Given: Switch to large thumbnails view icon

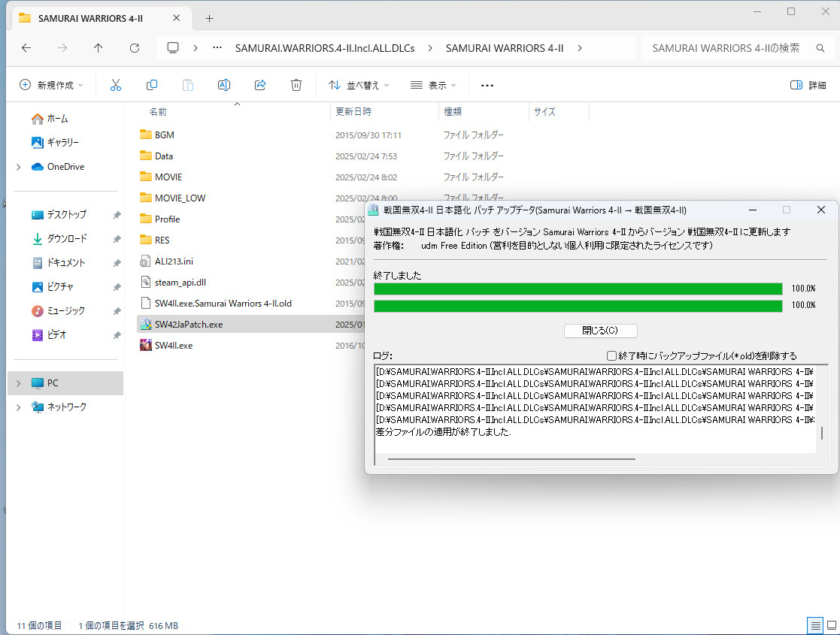Looking at the screenshot, I should coord(832,625).
